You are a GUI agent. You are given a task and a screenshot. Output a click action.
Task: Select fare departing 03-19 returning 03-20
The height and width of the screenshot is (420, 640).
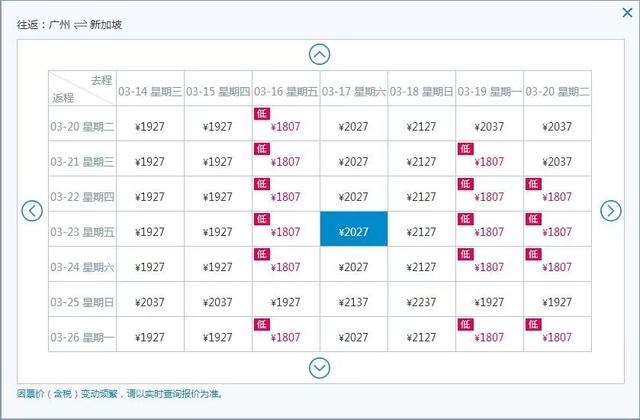tap(489, 123)
